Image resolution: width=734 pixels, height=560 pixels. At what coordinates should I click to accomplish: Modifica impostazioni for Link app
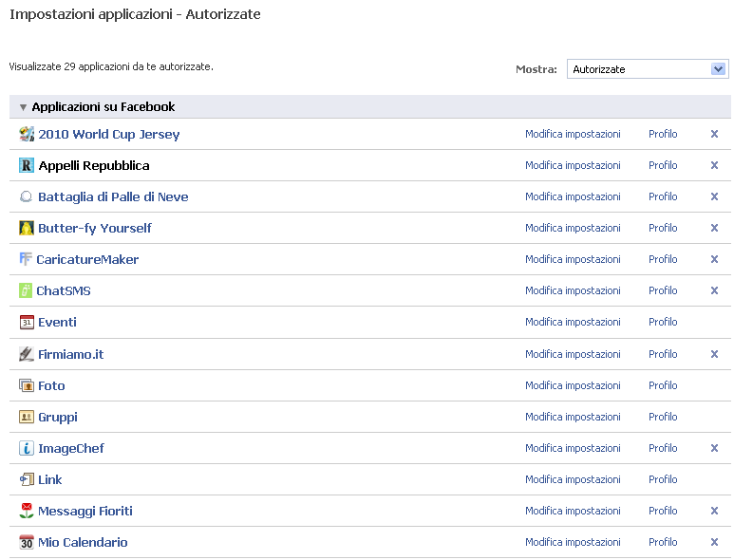573,480
